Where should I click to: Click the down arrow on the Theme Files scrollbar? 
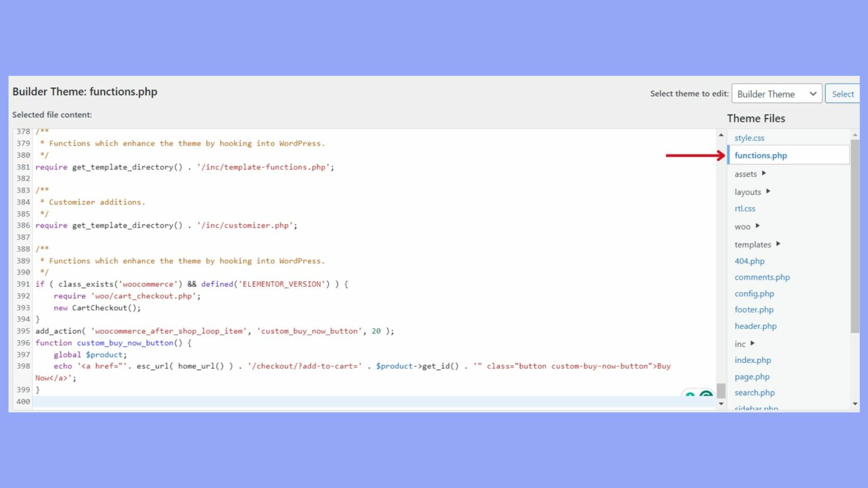click(x=855, y=403)
